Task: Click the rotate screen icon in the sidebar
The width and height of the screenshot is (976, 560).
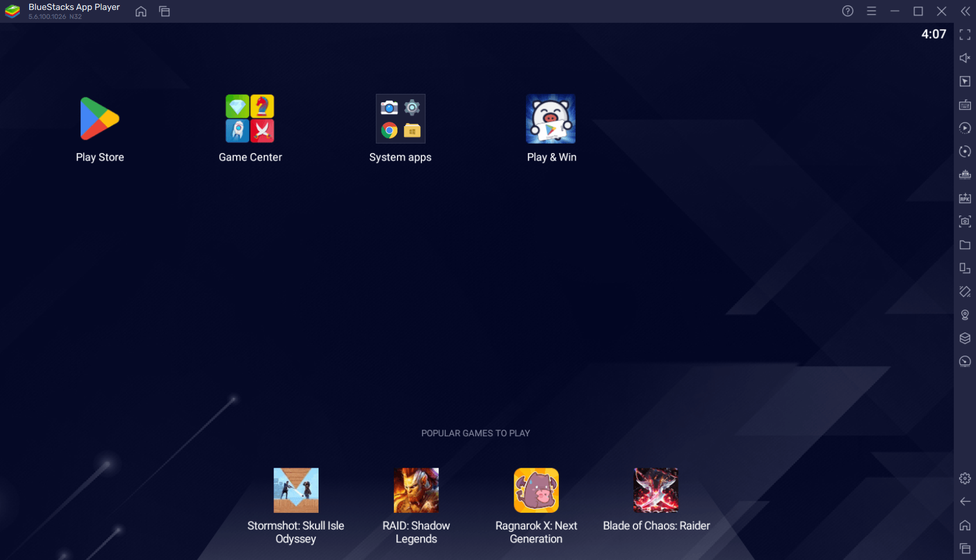Action: pos(965,268)
